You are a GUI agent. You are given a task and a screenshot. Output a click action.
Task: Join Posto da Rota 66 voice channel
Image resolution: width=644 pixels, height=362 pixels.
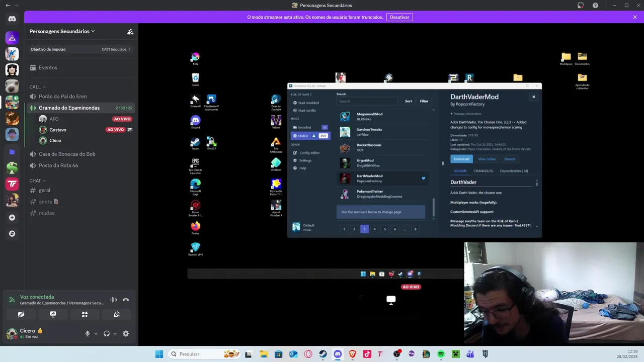[82, 165]
